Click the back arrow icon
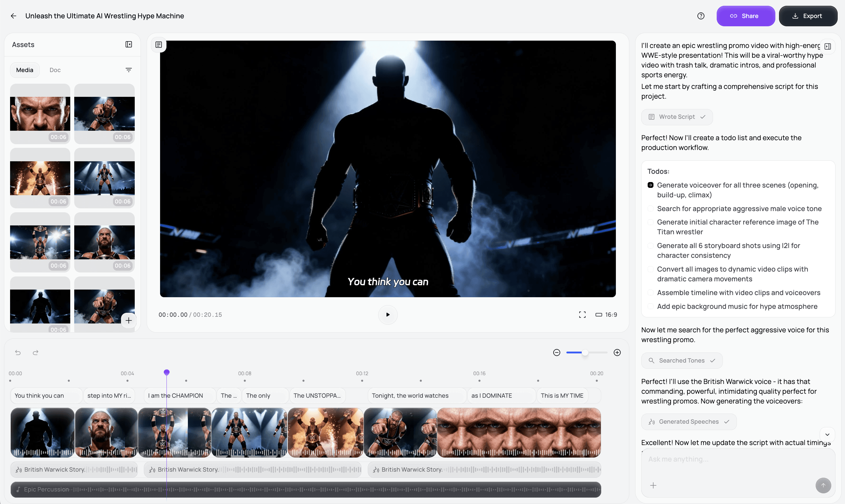 coord(13,16)
